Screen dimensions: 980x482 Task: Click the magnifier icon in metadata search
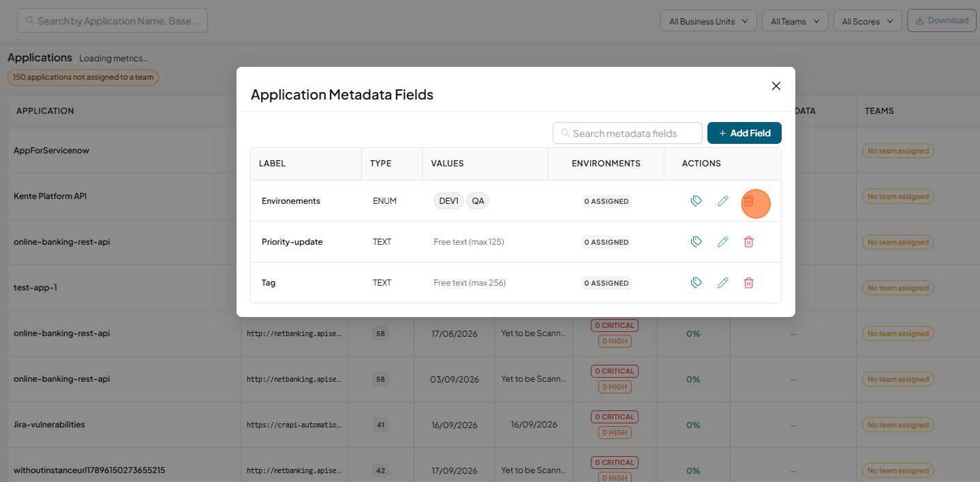566,133
